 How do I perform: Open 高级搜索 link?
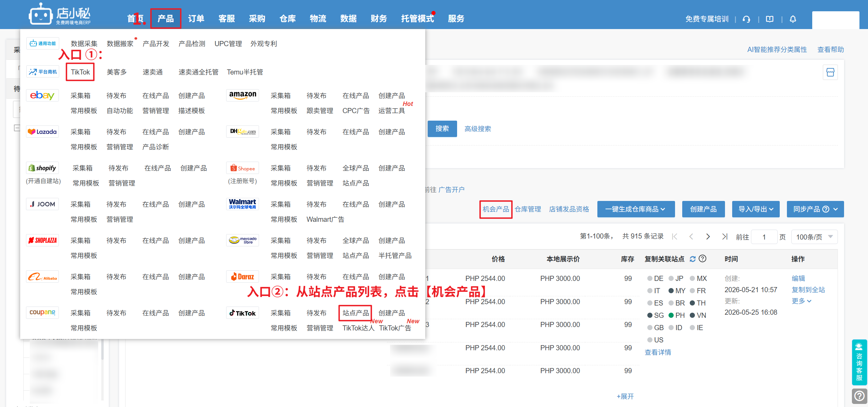(x=478, y=129)
